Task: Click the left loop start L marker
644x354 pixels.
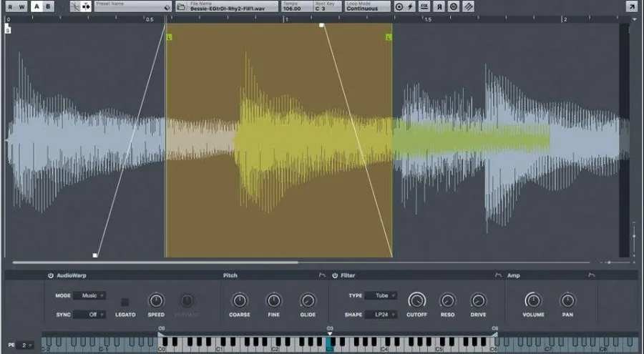Action: pyautogui.click(x=169, y=37)
